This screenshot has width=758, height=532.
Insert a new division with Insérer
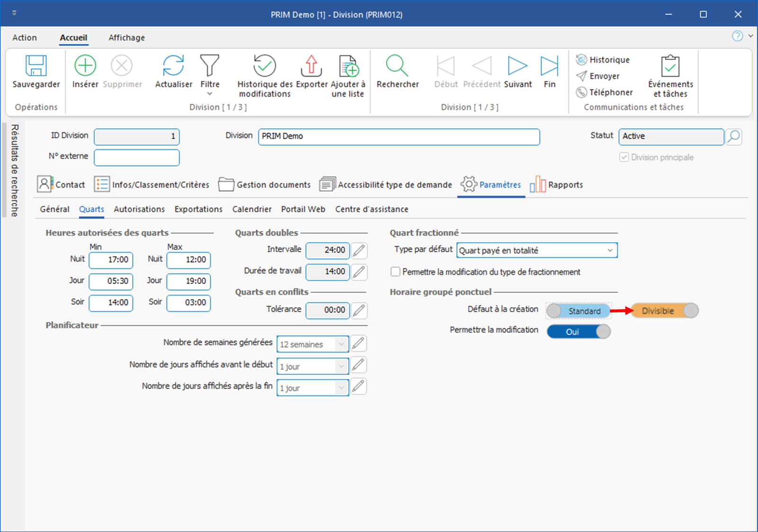click(85, 66)
